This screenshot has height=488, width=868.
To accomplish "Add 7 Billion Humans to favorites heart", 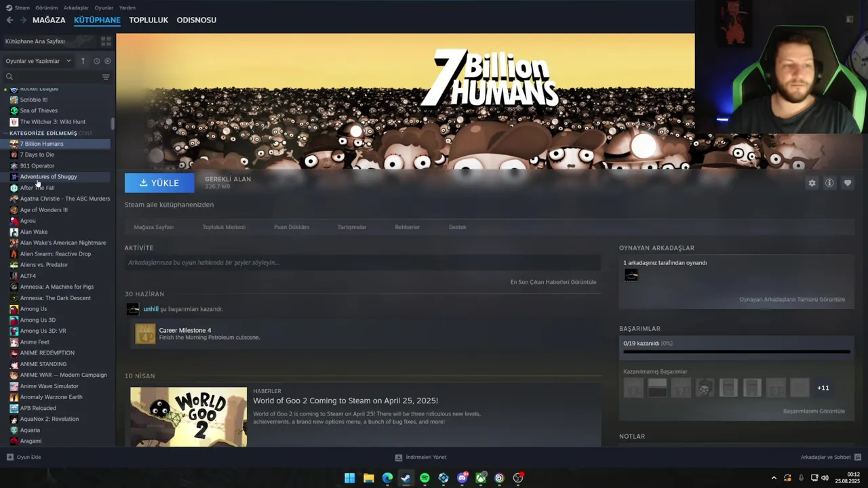I will click(848, 183).
